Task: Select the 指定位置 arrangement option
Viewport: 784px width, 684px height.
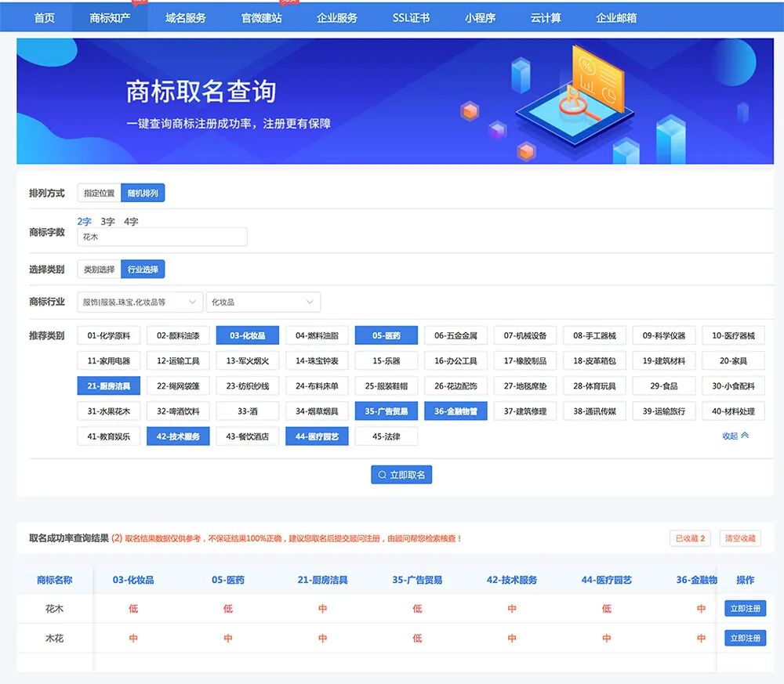Action: click(x=99, y=193)
